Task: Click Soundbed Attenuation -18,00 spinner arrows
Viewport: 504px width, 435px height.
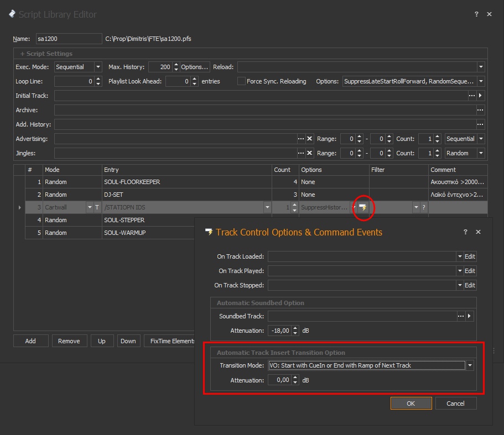Action: [295, 331]
